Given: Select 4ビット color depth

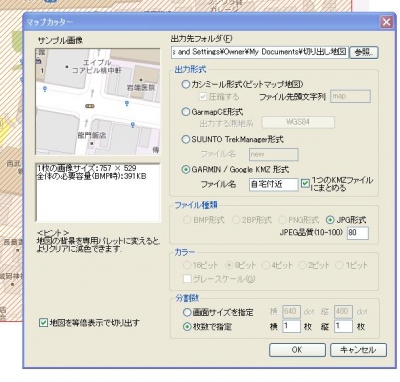Looking at the screenshot, I should (x=266, y=265).
